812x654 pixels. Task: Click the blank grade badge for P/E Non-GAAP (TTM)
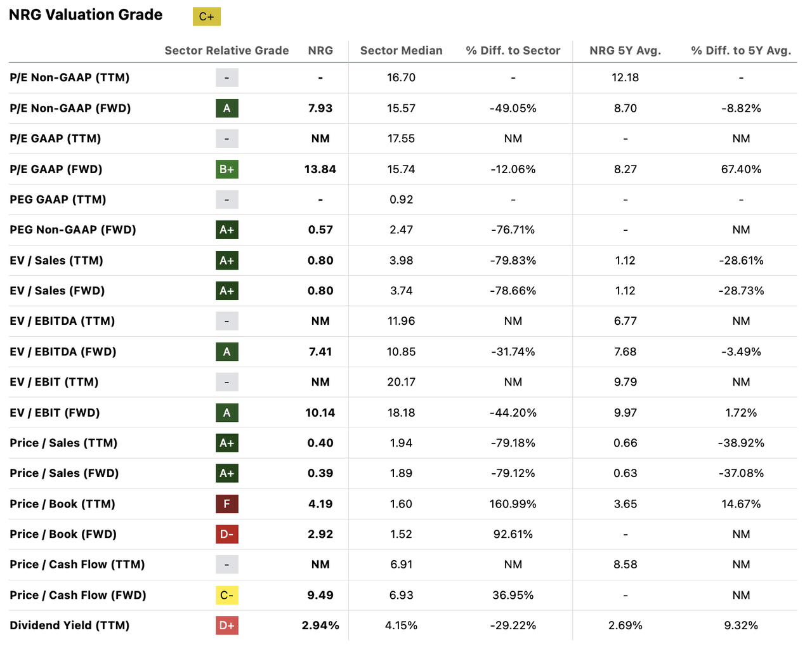click(227, 78)
